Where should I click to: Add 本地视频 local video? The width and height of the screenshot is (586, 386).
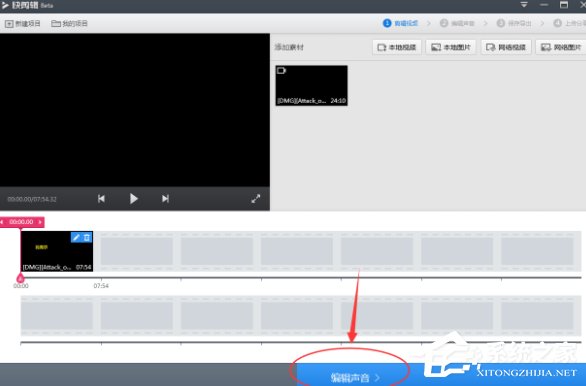tap(397, 47)
